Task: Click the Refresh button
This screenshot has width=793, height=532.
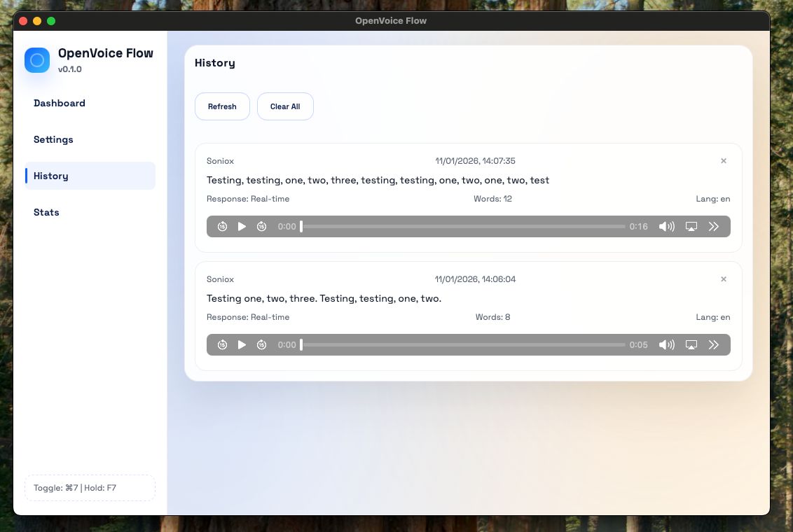Action: pos(222,106)
